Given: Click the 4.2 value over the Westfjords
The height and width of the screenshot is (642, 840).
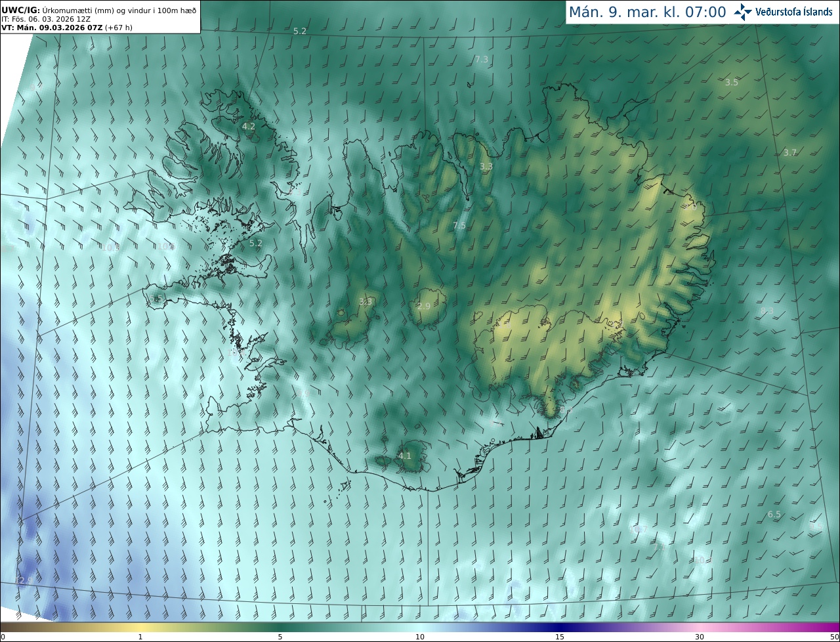Looking at the screenshot, I should 249,126.
